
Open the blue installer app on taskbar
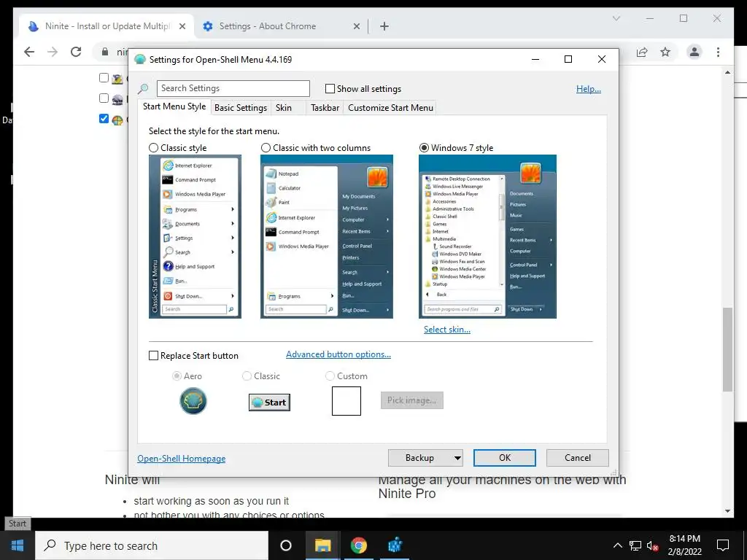(395, 545)
